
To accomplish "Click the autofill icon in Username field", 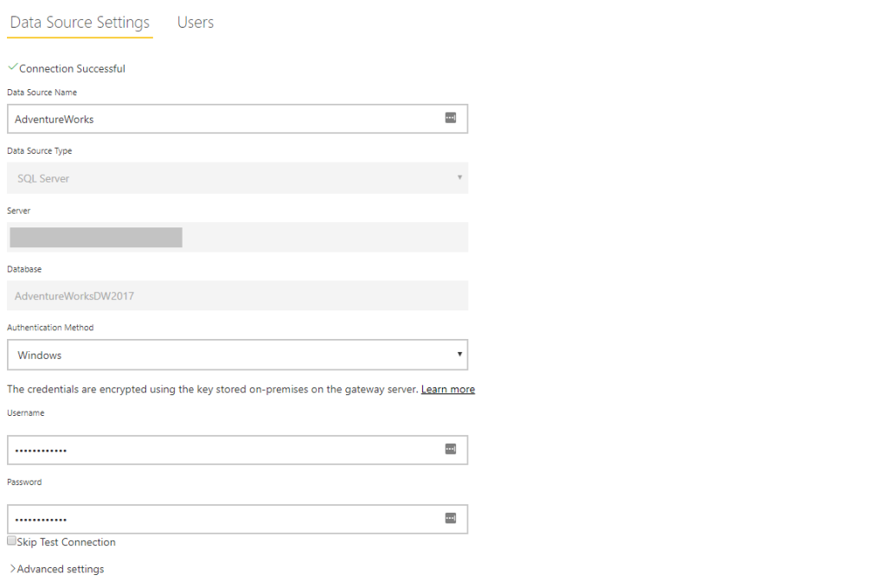I will point(450,449).
